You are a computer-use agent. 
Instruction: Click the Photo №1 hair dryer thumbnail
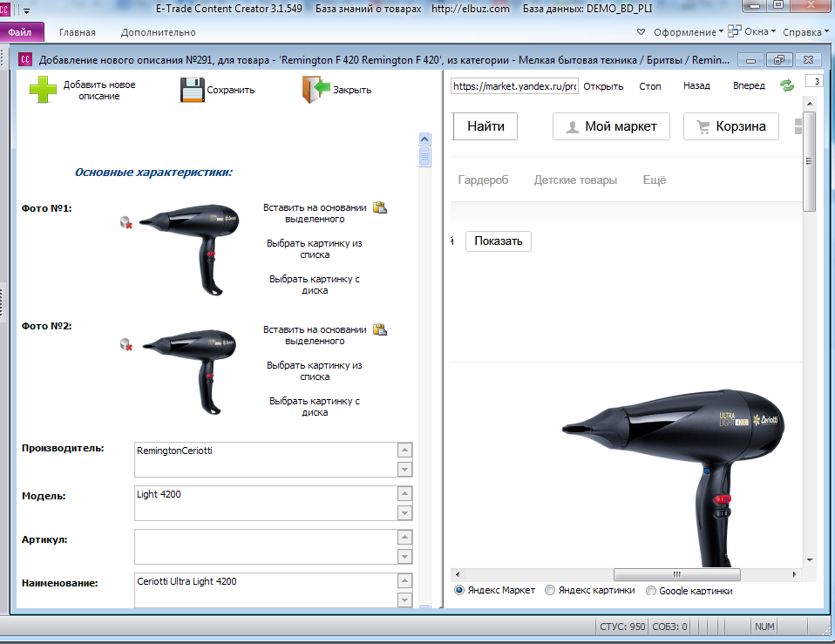point(189,248)
